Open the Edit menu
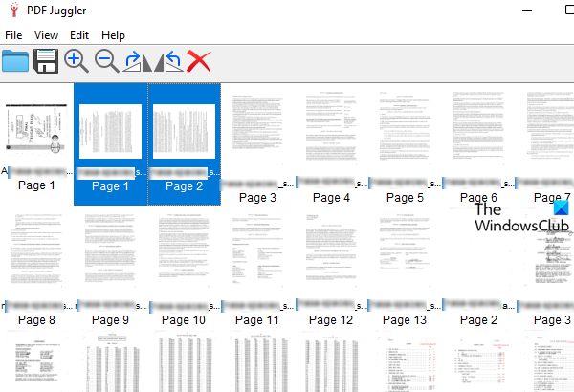The width and height of the screenshot is (574, 392). [79, 35]
